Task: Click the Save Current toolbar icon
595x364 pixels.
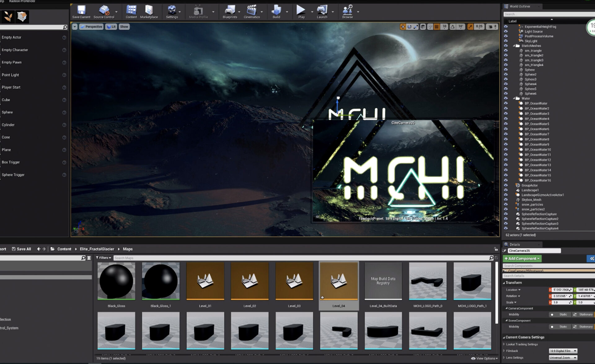Action: tap(81, 12)
